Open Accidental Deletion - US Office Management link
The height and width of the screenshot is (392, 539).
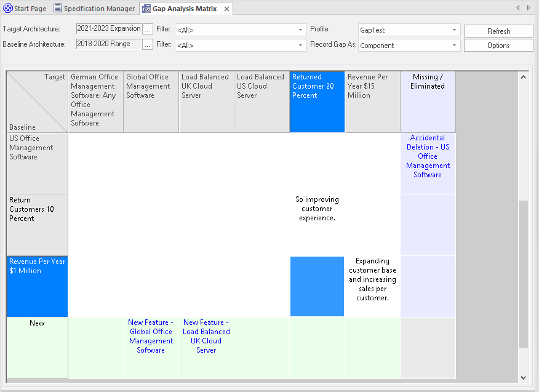(428, 156)
